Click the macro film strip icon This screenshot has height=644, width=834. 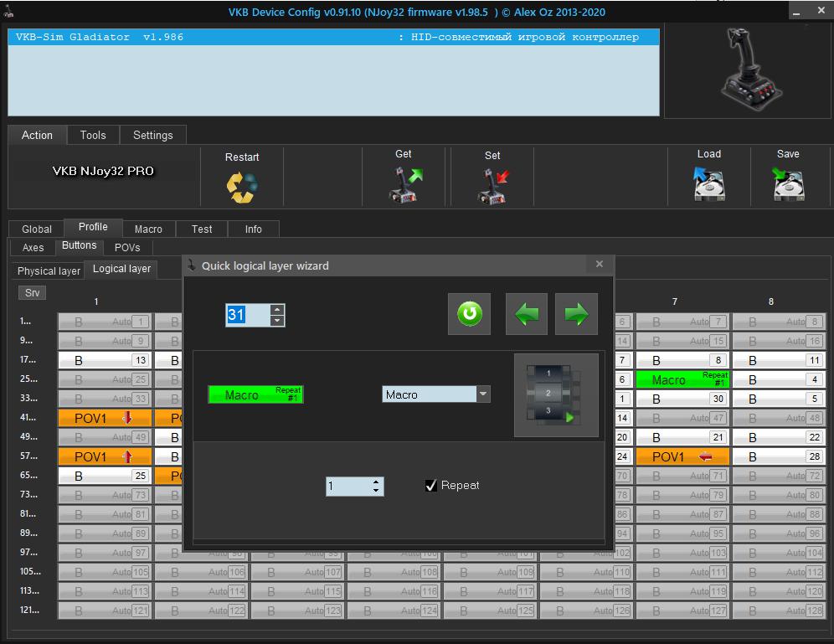(x=555, y=394)
